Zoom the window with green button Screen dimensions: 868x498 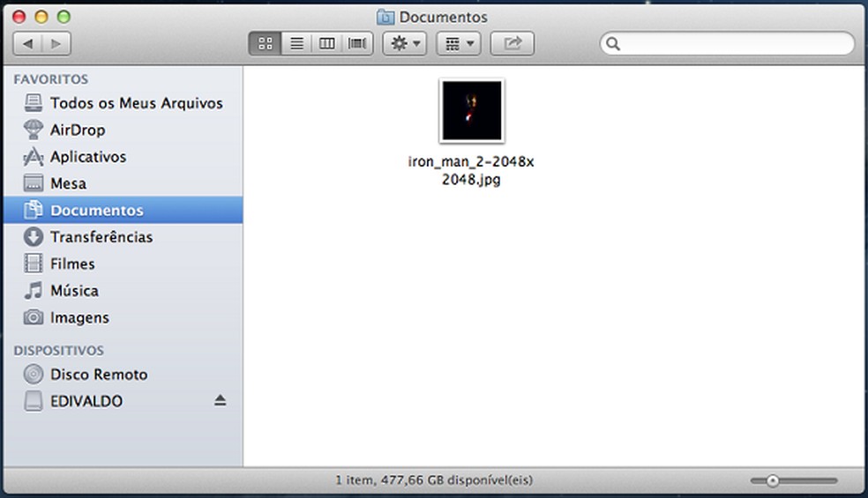[x=64, y=17]
